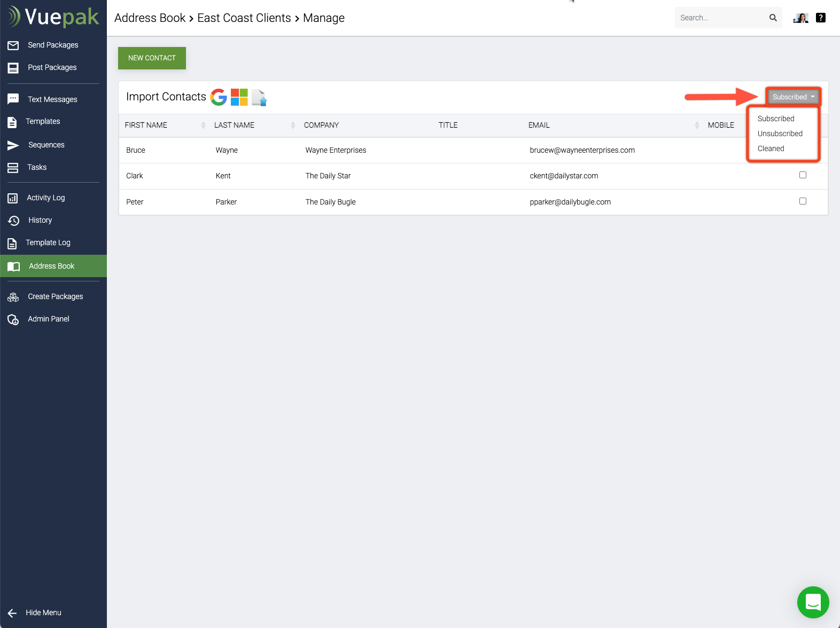Image resolution: width=840 pixels, height=628 pixels.
Task: Check the box for Clark Kent
Action: pos(803,175)
